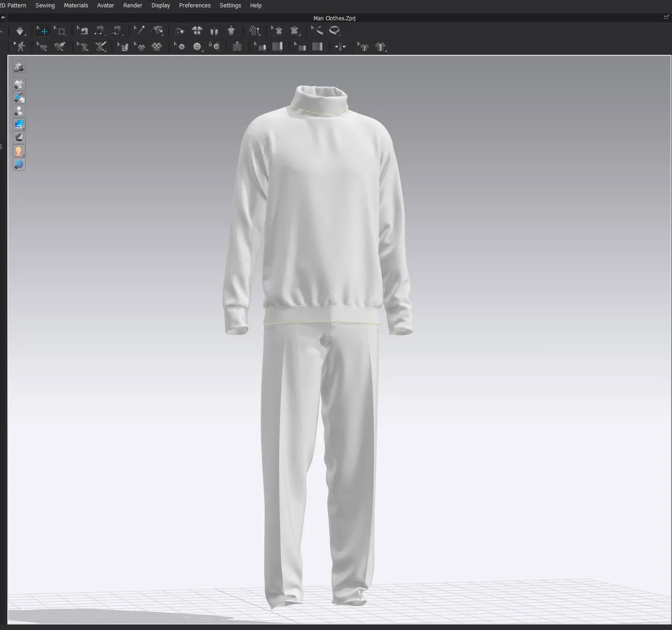Select the Select/Move tool with blue cross
Image resolution: width=672 pixels, height=630 pixels.
coord(43,31)
